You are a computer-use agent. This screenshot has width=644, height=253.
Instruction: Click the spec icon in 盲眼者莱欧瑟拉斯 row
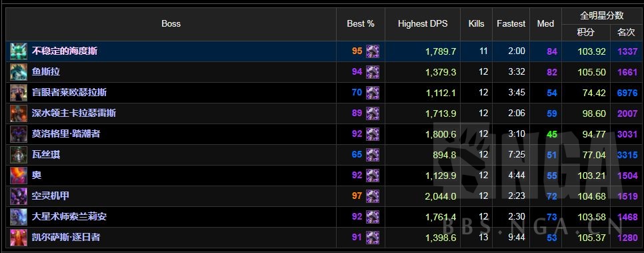373,93
